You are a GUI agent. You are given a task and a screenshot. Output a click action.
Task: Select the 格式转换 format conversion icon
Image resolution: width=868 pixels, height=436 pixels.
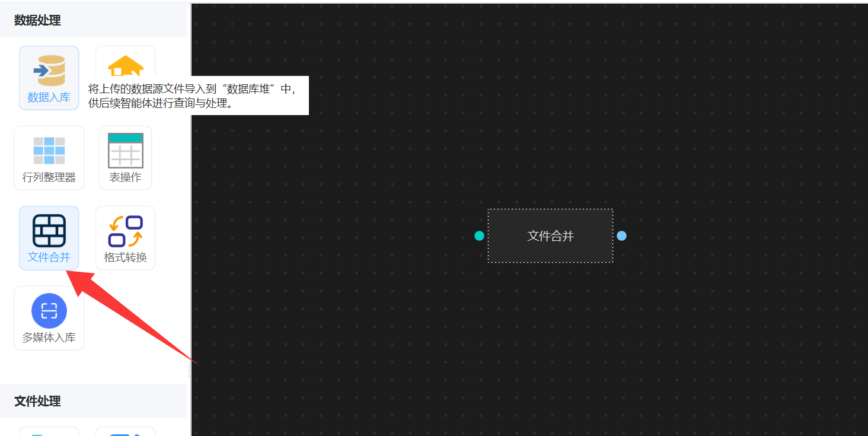point(125,231)
